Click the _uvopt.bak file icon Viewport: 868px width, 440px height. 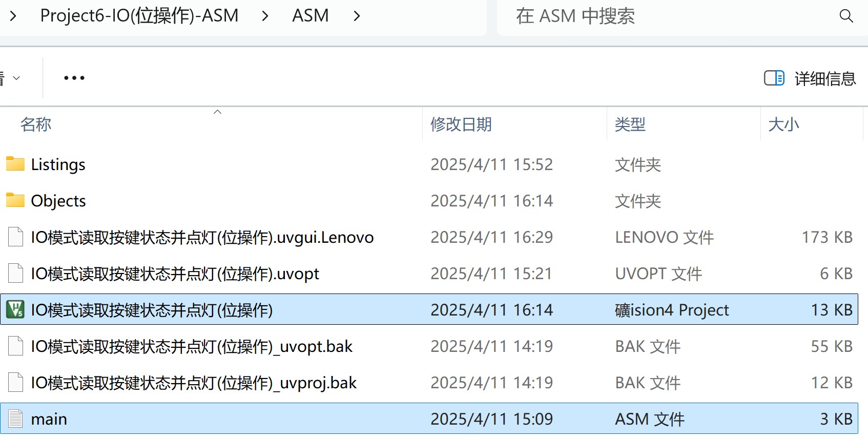[15, 346]
